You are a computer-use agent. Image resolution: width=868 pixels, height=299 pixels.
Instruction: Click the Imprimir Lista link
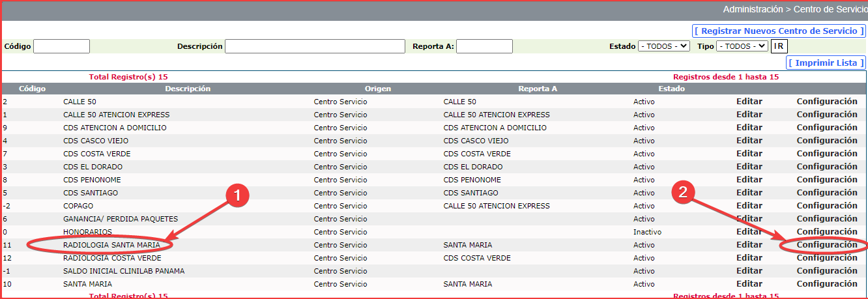coord(826,63)
